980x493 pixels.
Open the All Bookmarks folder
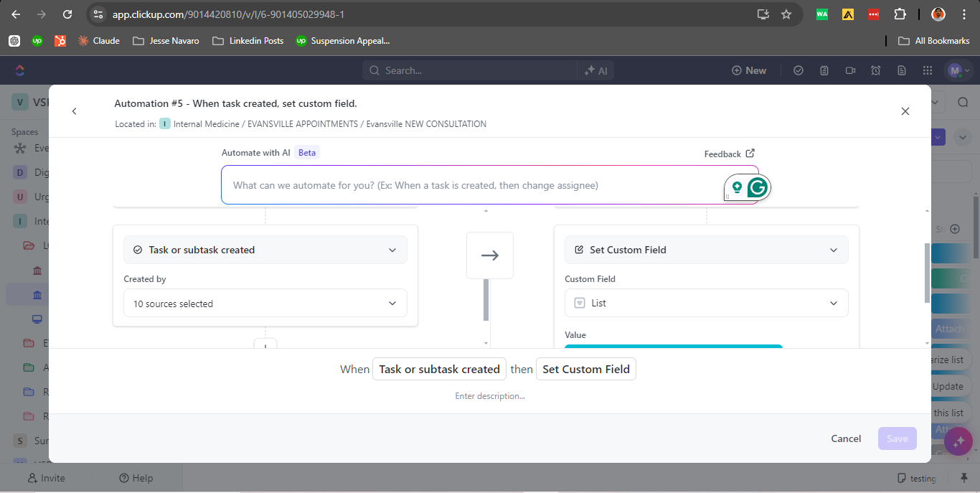pos(934,41)
